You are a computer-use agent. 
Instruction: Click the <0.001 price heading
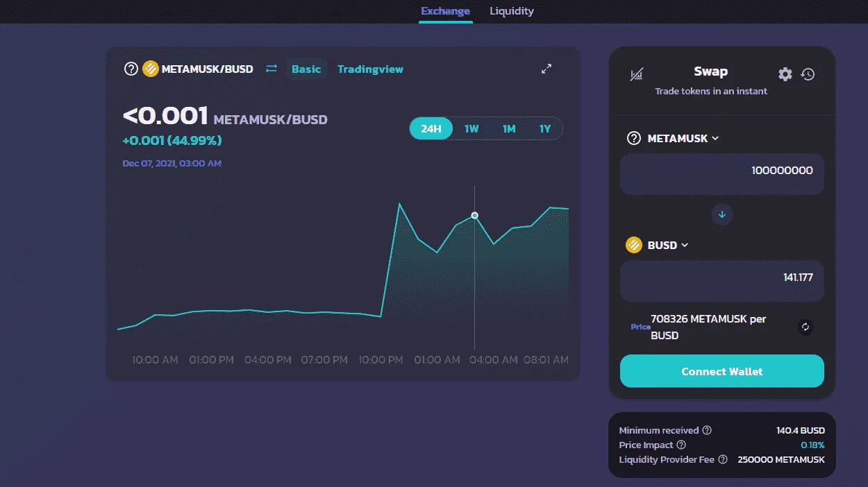coord(165,116)
